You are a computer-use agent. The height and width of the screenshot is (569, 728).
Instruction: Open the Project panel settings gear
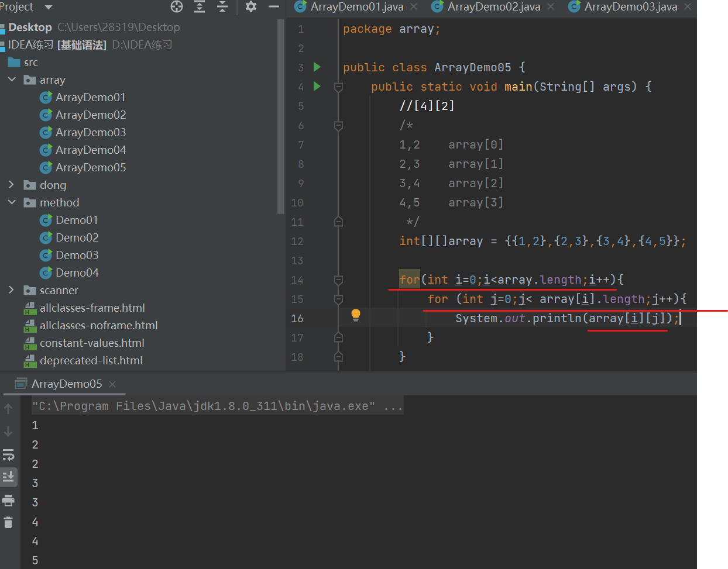coord(251,6)
